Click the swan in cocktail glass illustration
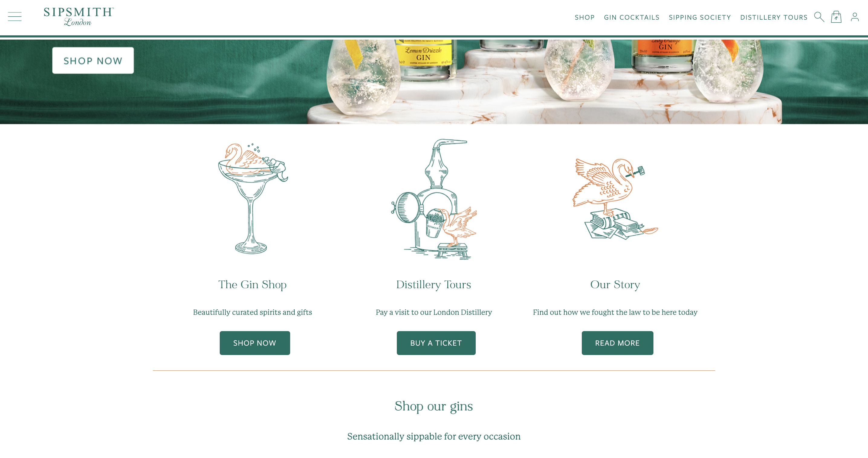 pos(253,198)
